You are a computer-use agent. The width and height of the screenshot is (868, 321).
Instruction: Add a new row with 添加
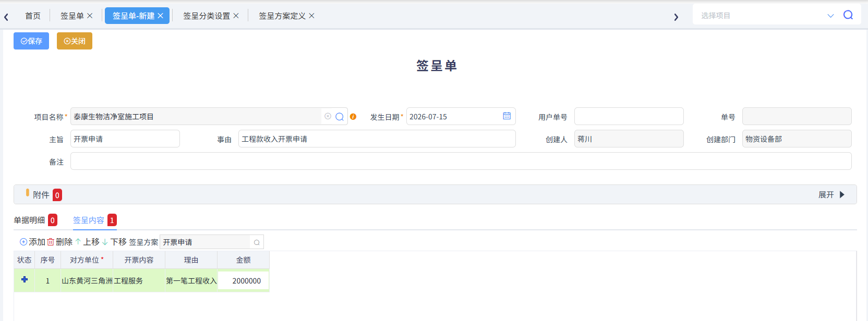point(32,242)
